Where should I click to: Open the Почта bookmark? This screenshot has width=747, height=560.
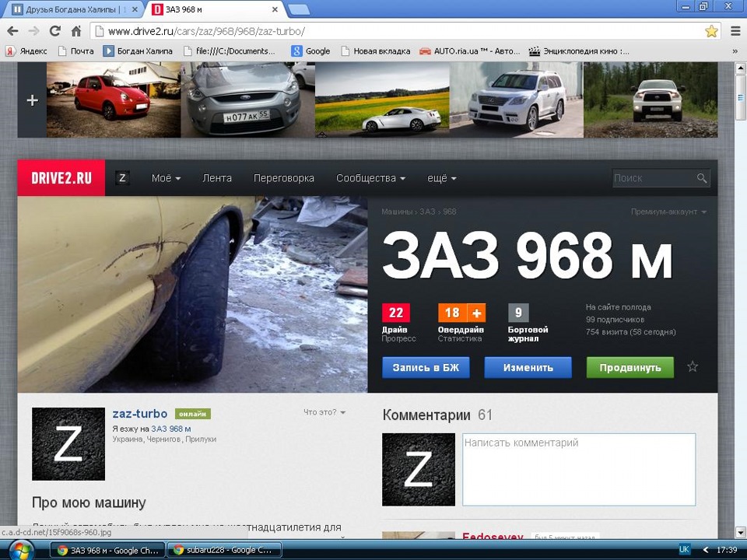pos(75,51)
